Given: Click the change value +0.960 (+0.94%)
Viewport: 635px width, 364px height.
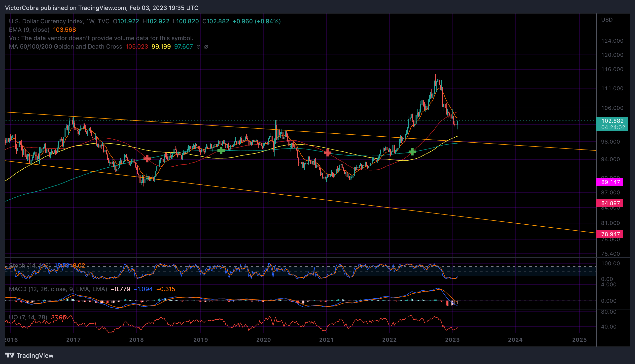Looking at the screenshot, I should tap(257, 21).
